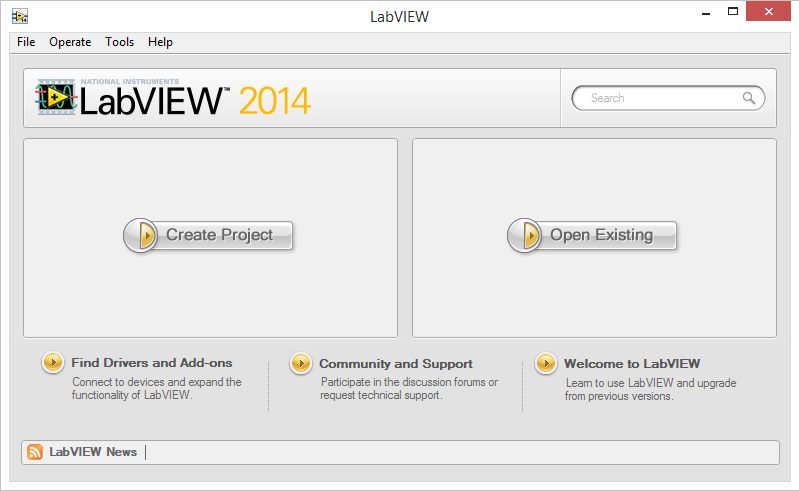This screenshot has width=799, height=491.
Task: Click text 'Connect to devices and expand the'
Action: [x=157, y=382]
